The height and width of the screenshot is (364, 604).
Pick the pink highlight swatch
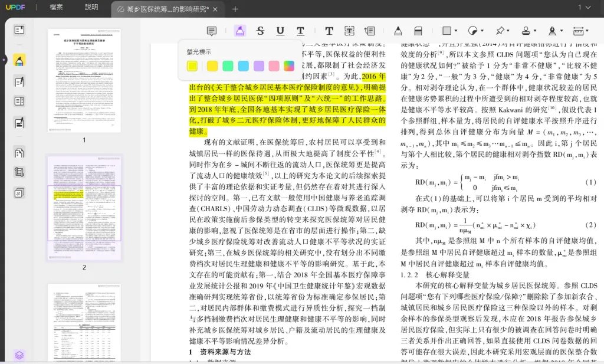(x=274, y=66)
